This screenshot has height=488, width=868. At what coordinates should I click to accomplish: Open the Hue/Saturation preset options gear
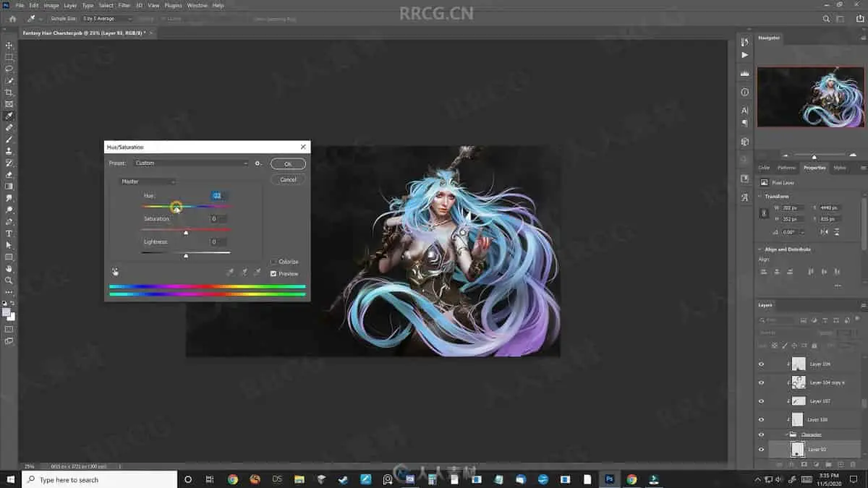pyautogui.click(x=258, y=163)
